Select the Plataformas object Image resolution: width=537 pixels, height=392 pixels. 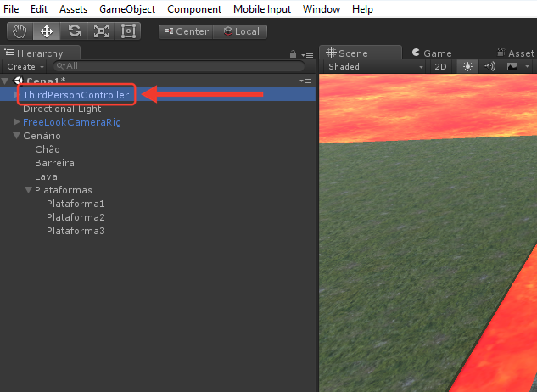[64, 190]
